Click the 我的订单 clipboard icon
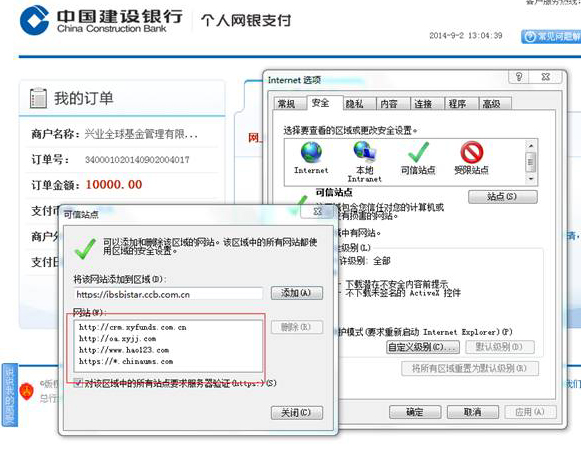 38,98
